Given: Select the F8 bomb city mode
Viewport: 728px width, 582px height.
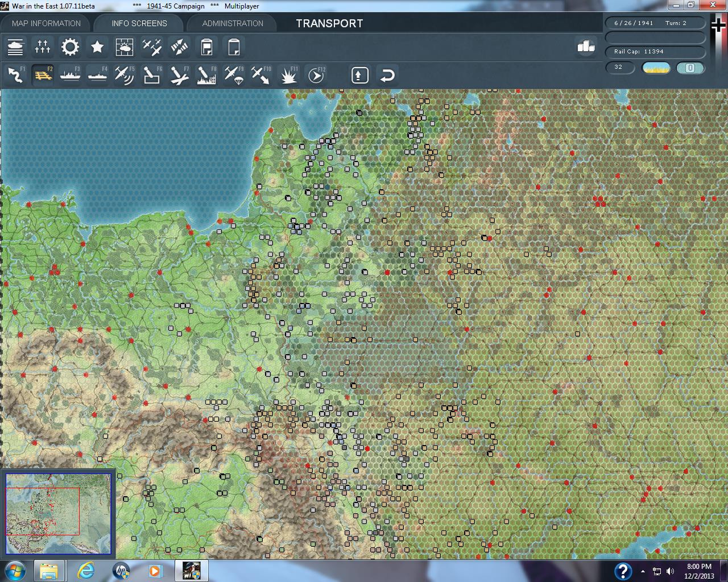Looking at the screenshot, I should click(x=206, y=75).
